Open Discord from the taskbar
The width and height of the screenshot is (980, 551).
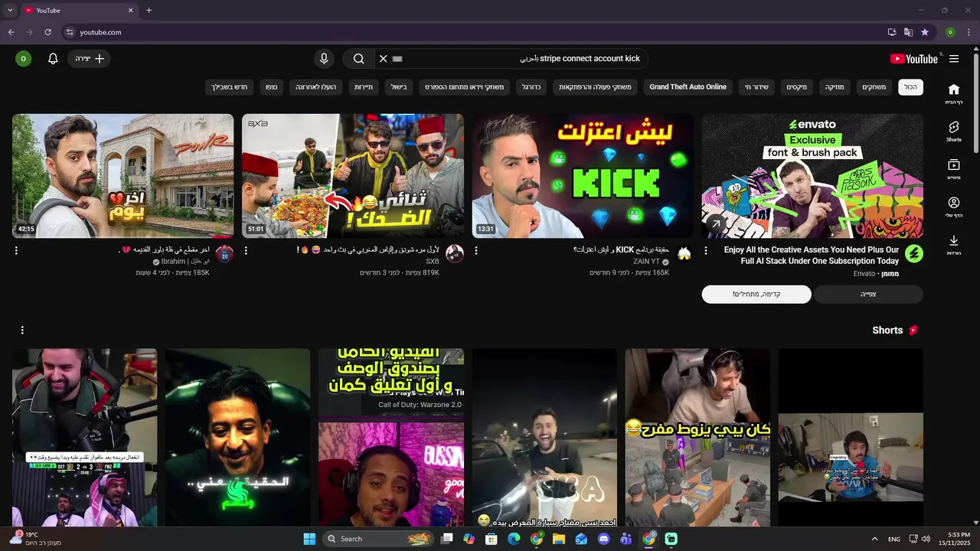point(603,539)
